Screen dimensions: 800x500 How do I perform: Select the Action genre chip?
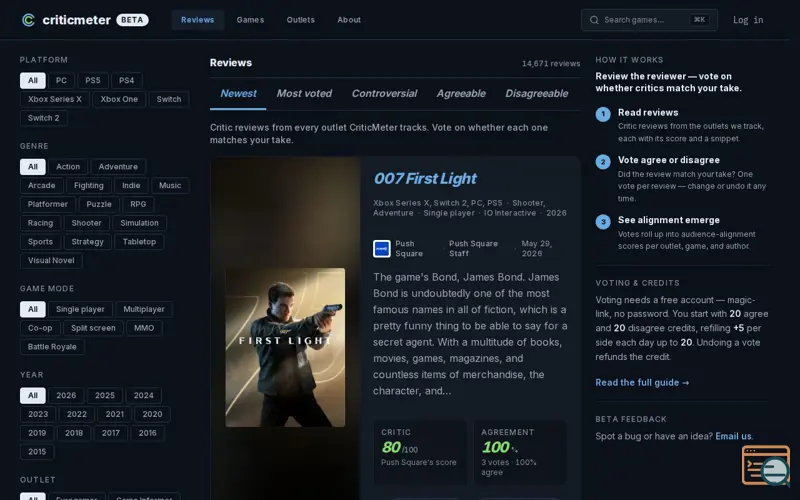pyautogui.click(x=68, y=167)
